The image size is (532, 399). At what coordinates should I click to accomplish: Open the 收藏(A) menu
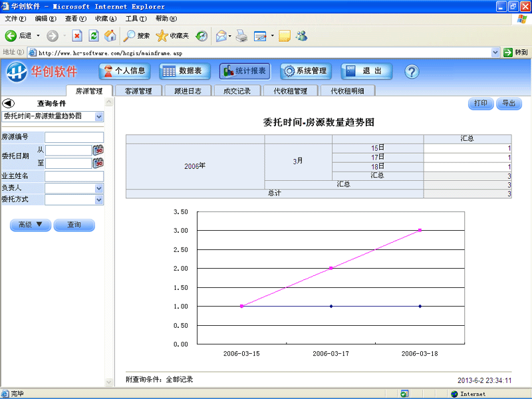pyautogui.click(x=106, y=19)
